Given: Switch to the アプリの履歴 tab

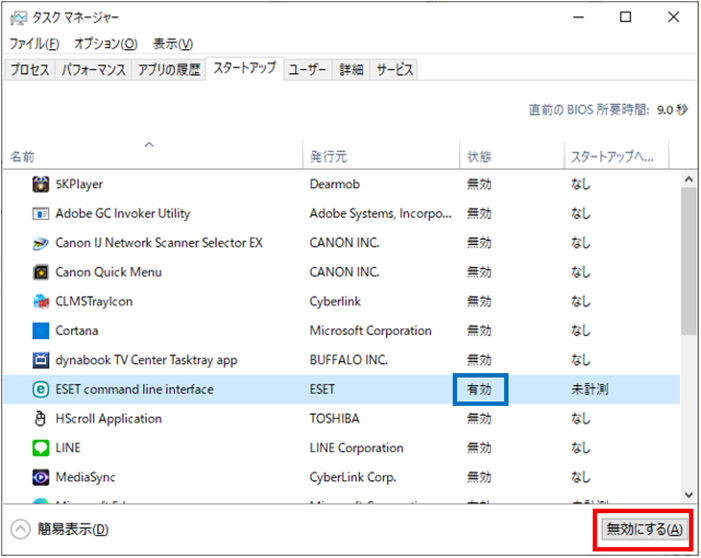Looking at the screenshot, I should [x=169, y=70].
